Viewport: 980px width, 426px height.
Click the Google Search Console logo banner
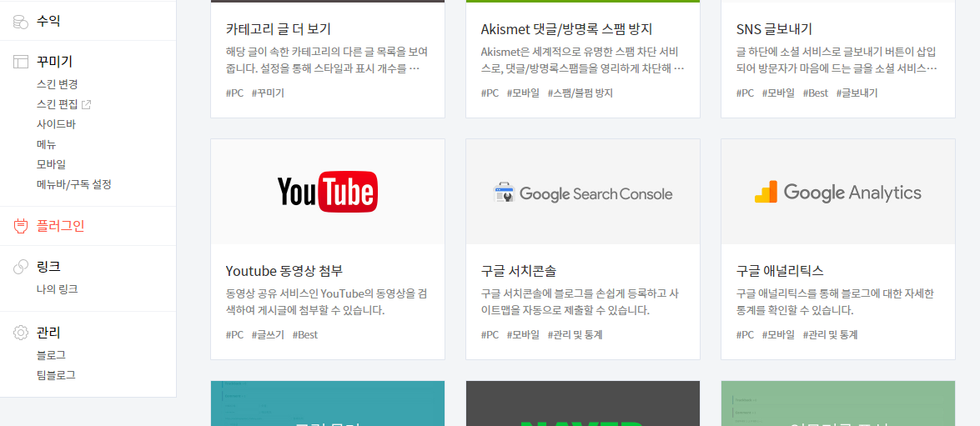(x=582, y=192)
